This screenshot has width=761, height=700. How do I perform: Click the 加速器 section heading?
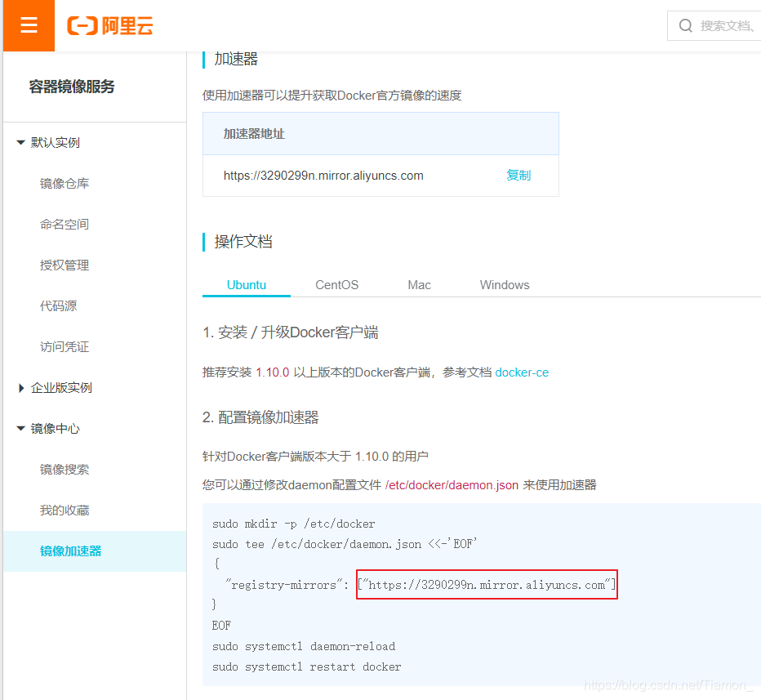[x=236, y=59]
